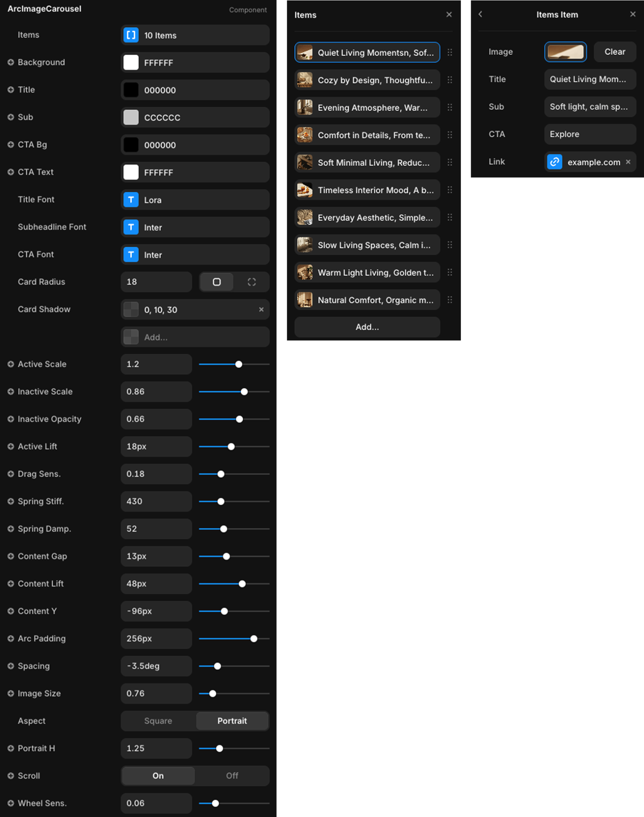This screenshot has width=644, height=817.
Task: Select the per-corner radius icon
Action: pos(252,282)
